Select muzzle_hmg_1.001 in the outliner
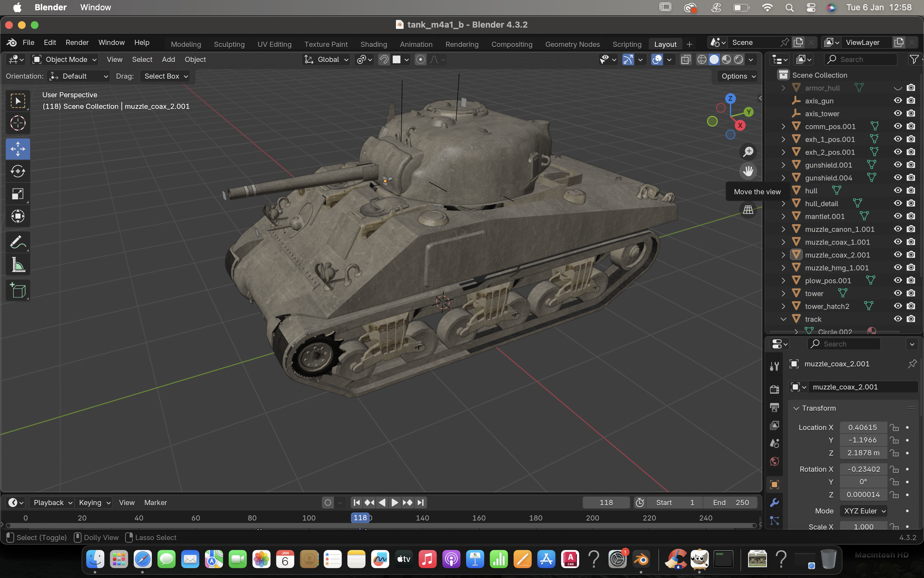Viewport: 924px width, 578px height. click(836, 267)
